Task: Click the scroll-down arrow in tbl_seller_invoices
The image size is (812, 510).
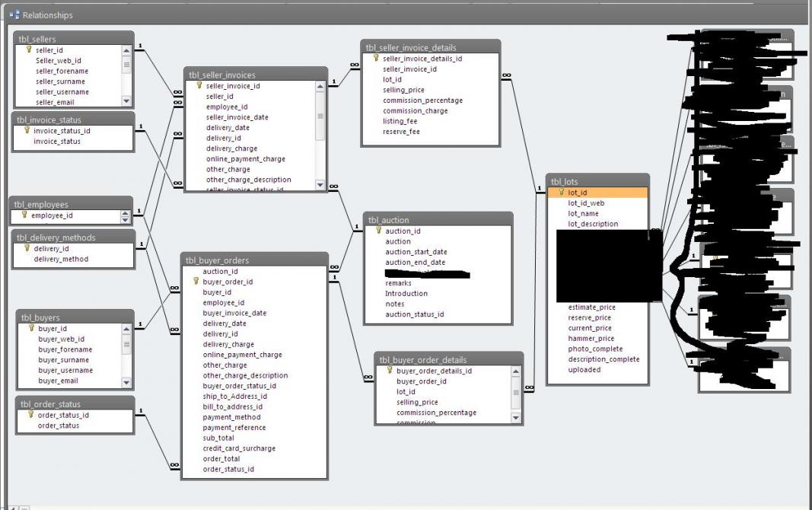Action: point(320,185)
